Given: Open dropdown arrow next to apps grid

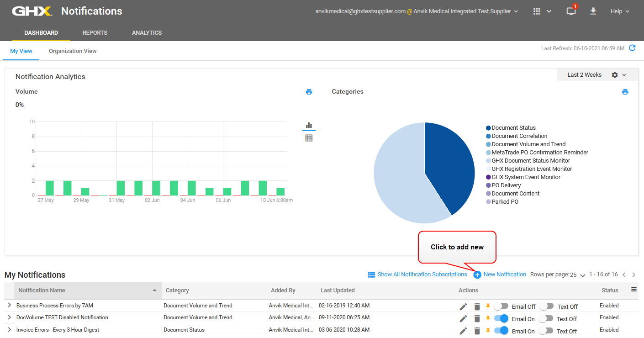Looking at the screenshot, I should click(549, 11).
